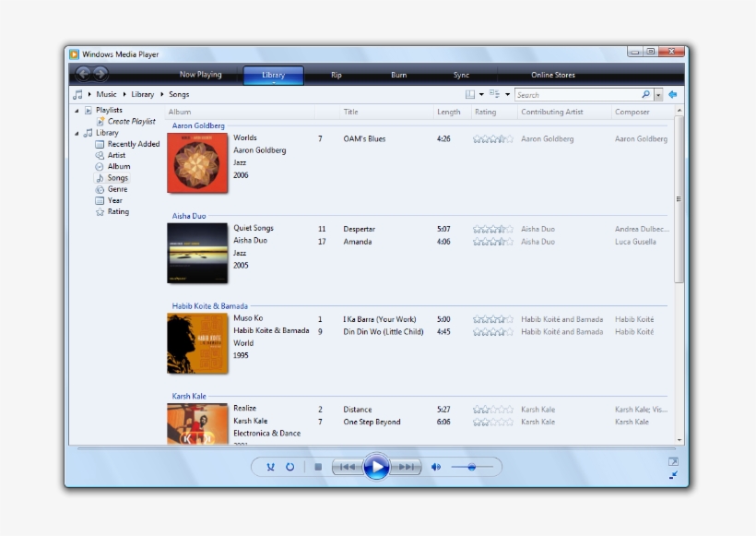The width and height of the screenshot is (756, 536).
Task: Set star rating for Despertar
Action: [x=492, y=229]
